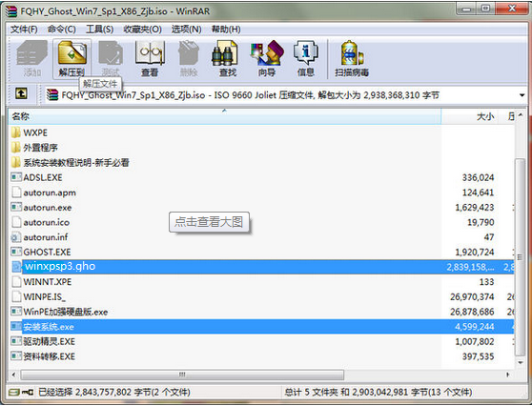Viewport: 532px width, 406px height.
Task: Click the size value 336,024
Action: click(x=478, y=177)
